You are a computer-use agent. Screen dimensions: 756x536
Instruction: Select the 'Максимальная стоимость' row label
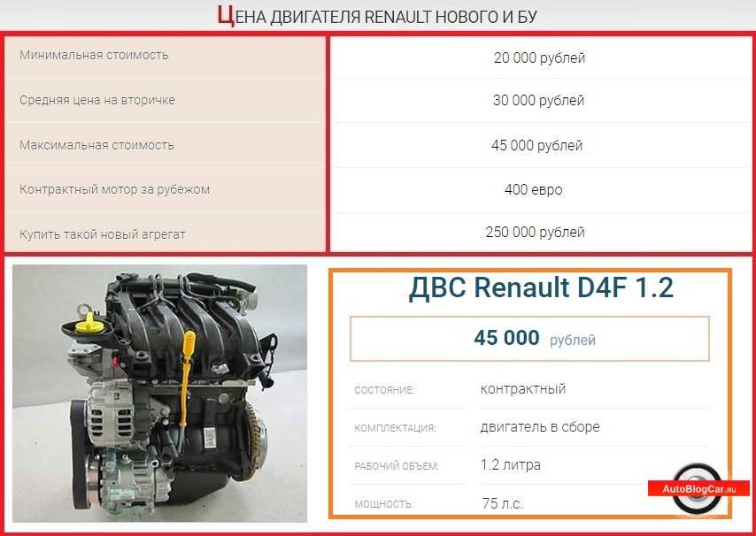[x=96, y=145]
